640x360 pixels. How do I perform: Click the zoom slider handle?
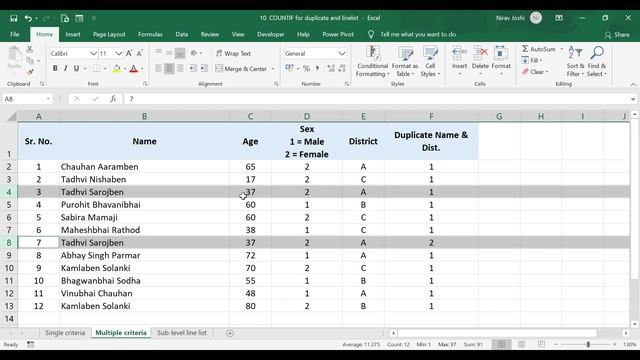point(588,344)
